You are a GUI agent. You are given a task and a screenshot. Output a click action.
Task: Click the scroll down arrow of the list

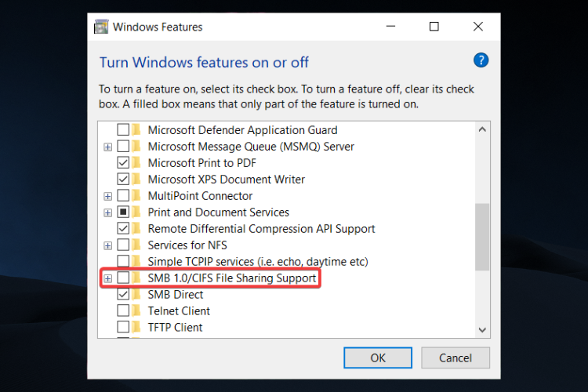click(x=482, y=330)
